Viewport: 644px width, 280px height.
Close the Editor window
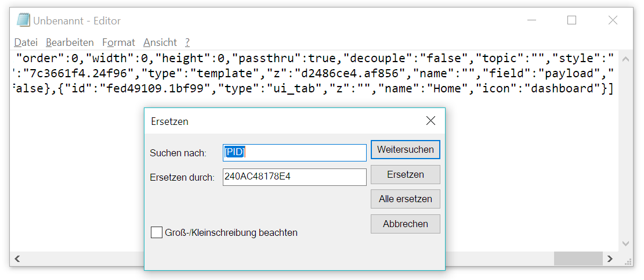click(x=613, y=20)
